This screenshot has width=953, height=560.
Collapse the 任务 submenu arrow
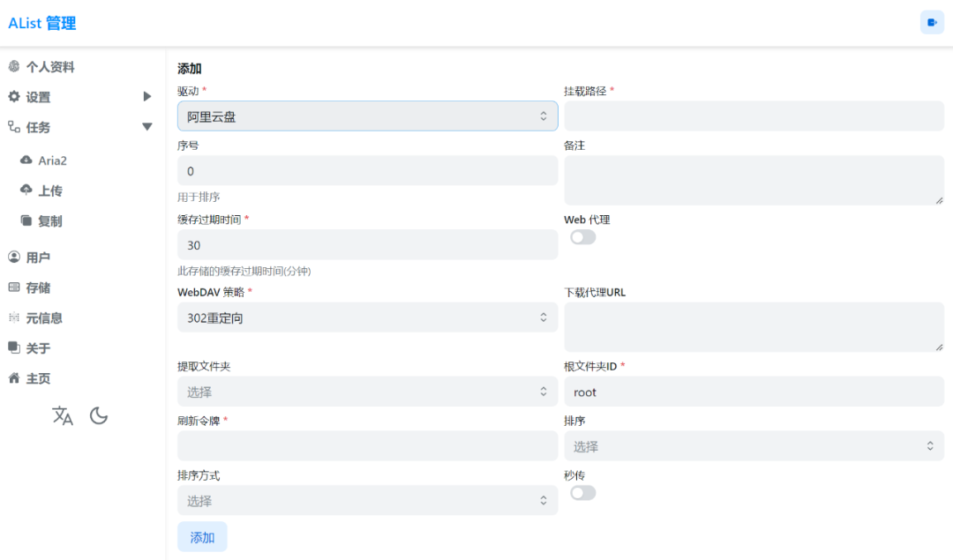[147, 127]
